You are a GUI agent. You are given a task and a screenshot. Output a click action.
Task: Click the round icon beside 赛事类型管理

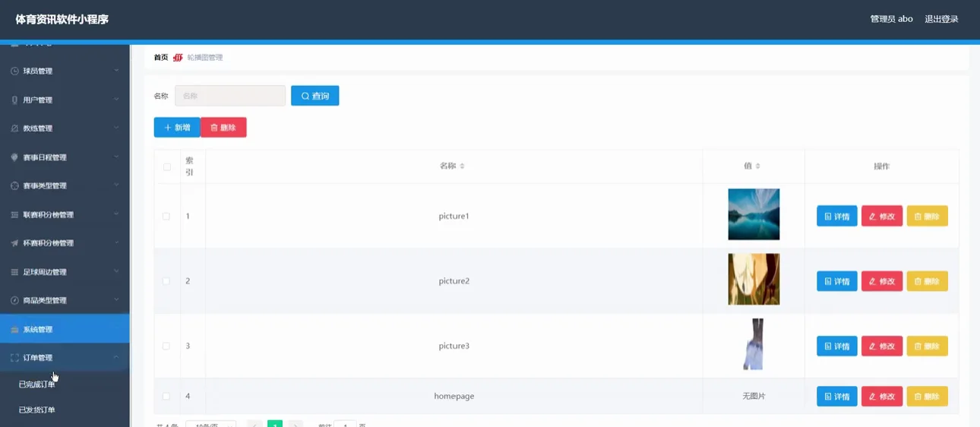click(x=14, y=186)
